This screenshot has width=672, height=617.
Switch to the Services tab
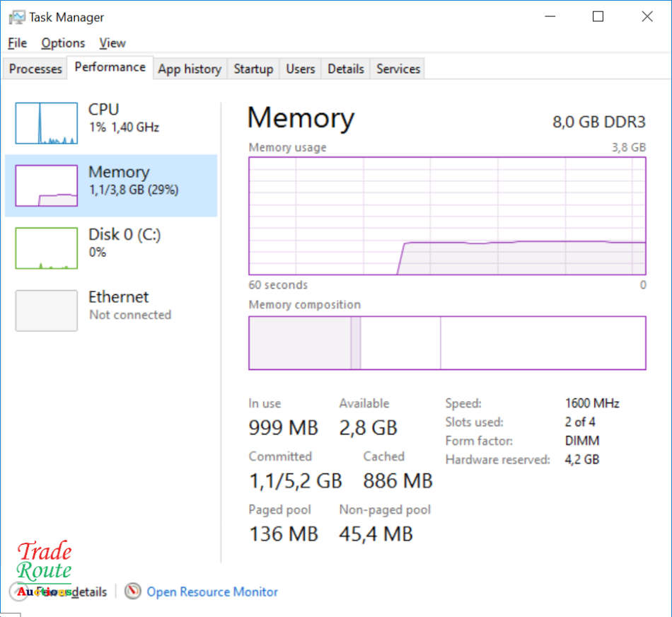[x=398, y=69]
